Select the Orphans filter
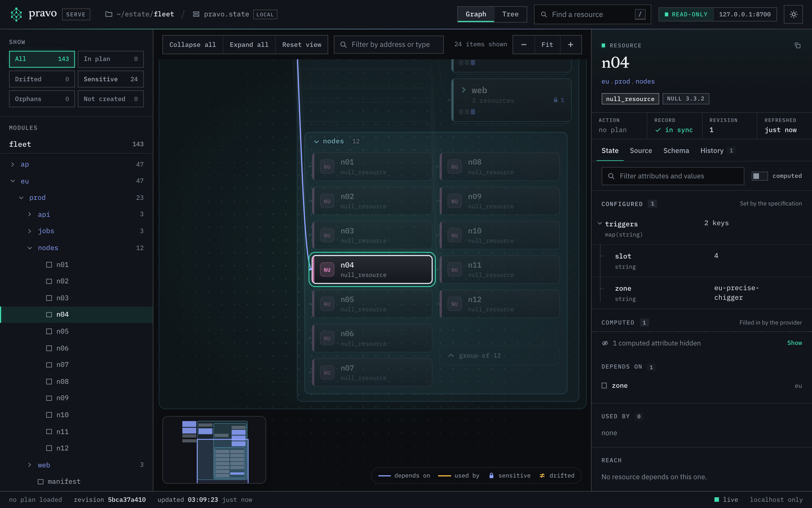Screen dimensions: 812x508 point(42,99)
